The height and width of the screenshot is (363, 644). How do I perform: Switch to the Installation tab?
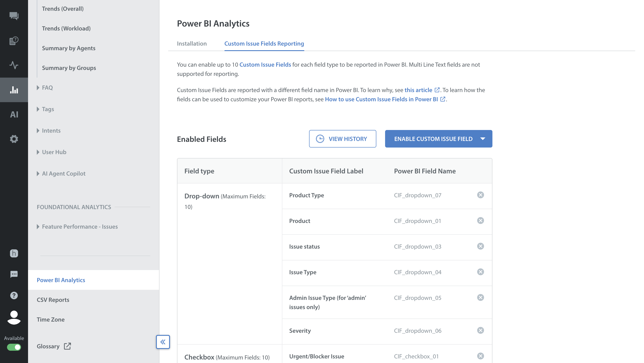192,44
